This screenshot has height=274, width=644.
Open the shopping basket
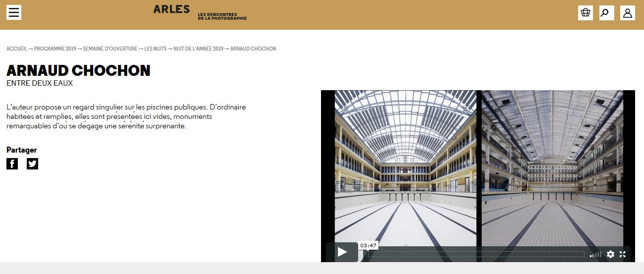click(585, 13)
